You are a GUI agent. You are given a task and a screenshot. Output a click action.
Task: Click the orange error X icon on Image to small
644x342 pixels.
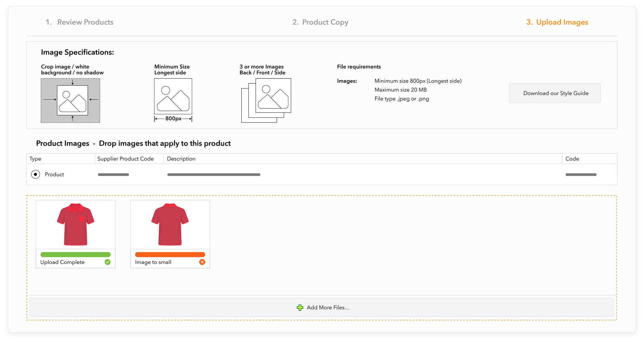[202, 262]
